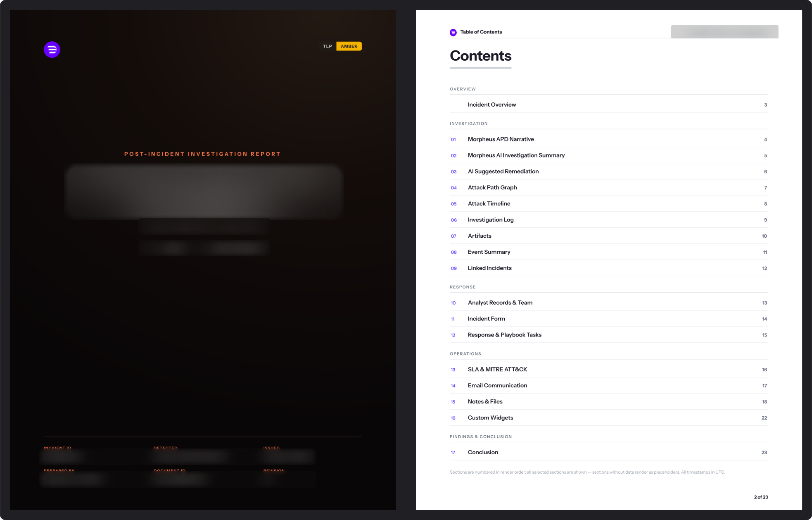This screenshot has height=520, width=812.
Task: Select the Response & Playbook Tasks entry
Action: coord(609,335)
